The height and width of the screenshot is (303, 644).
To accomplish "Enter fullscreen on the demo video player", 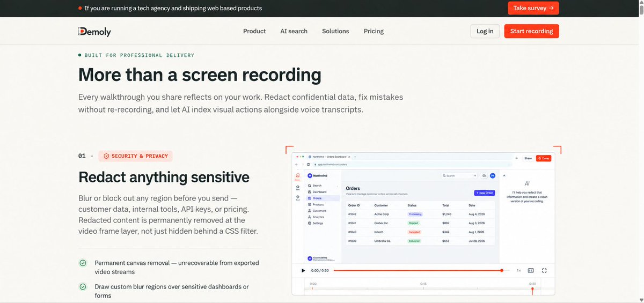I will tap(544, 270).
